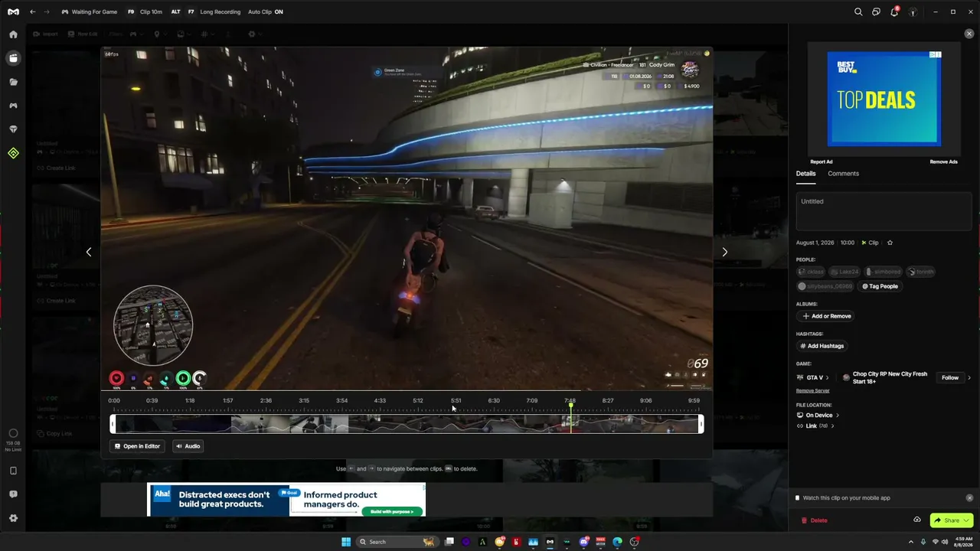Image resolution: width=980 pixels, height=551 pixels.
Task: Open Microsoft Edge from the taskbar
Action: click(617, 542)
